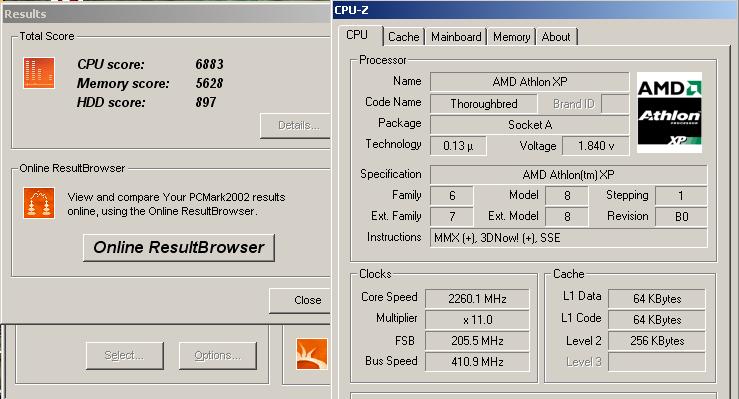Click the 'Memory score:' label
This screenshot has width=739, height=399.
(x=123, y=83)
